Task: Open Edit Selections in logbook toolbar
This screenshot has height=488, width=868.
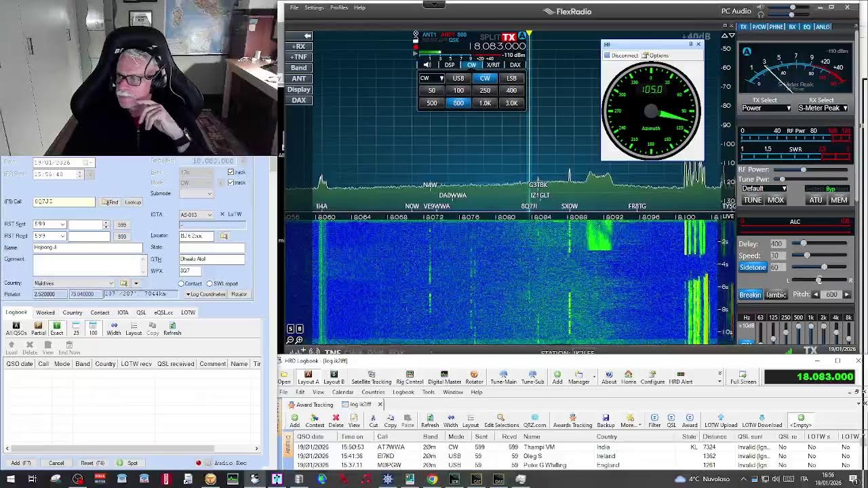Action: pos(501,421)
